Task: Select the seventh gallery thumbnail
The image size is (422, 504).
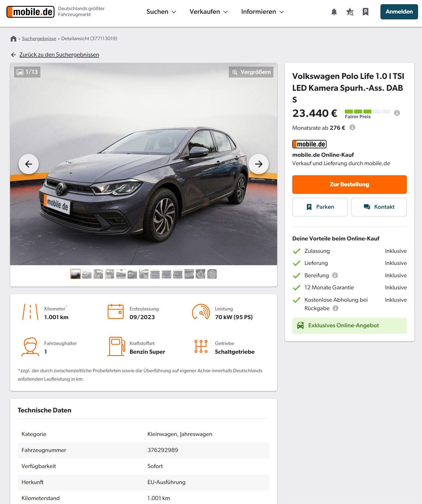Action: [144, 274]
